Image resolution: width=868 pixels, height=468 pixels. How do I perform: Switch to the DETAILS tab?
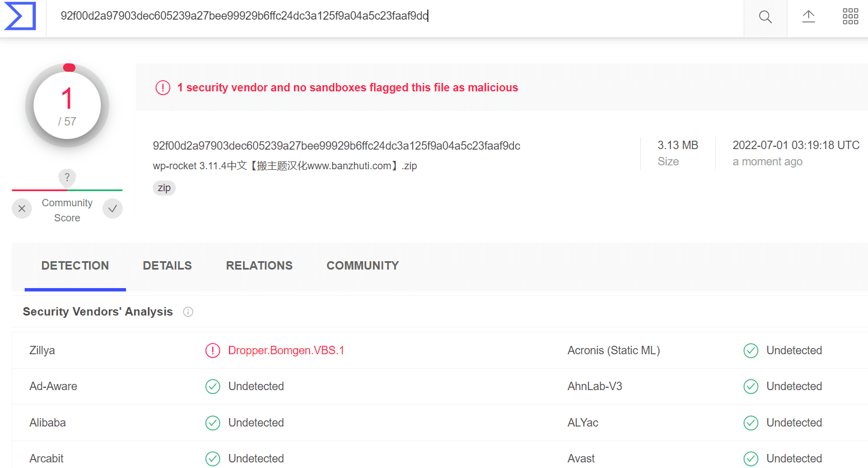[x=167, y=266]
